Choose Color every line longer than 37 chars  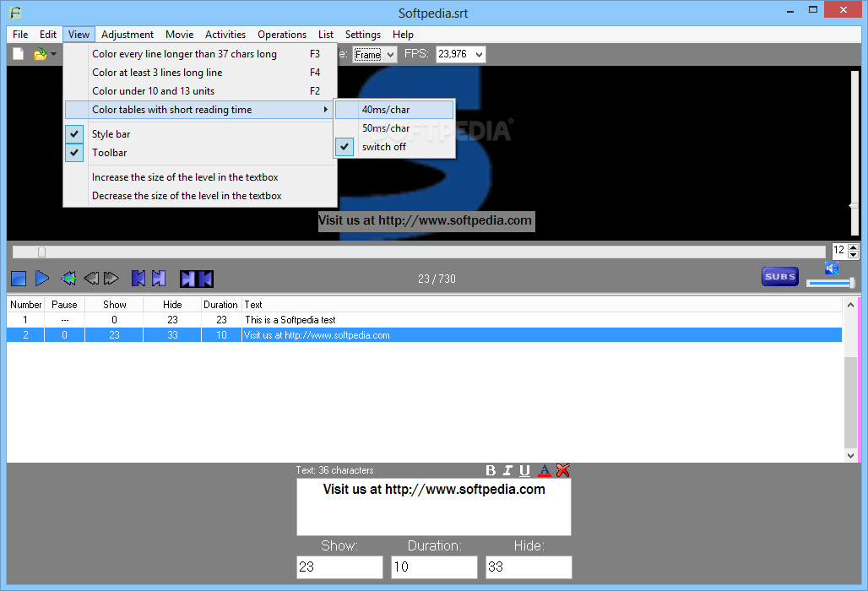coord(199,54)
